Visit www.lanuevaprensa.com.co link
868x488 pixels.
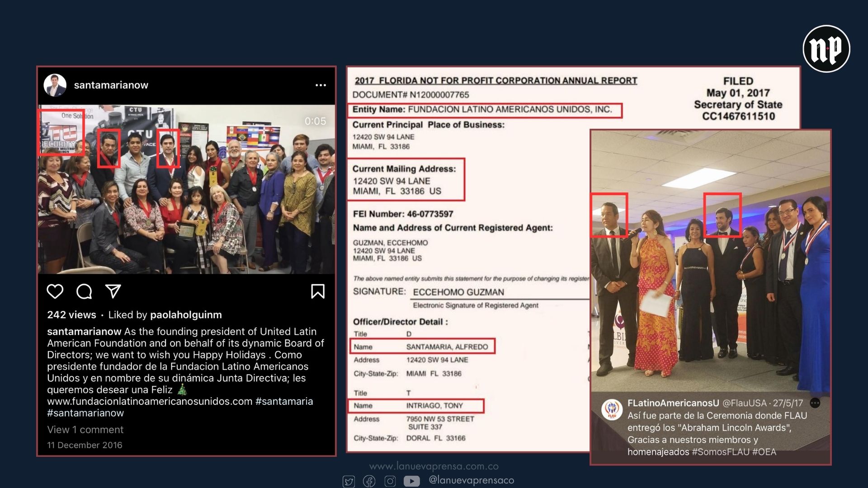pos(434,466)
